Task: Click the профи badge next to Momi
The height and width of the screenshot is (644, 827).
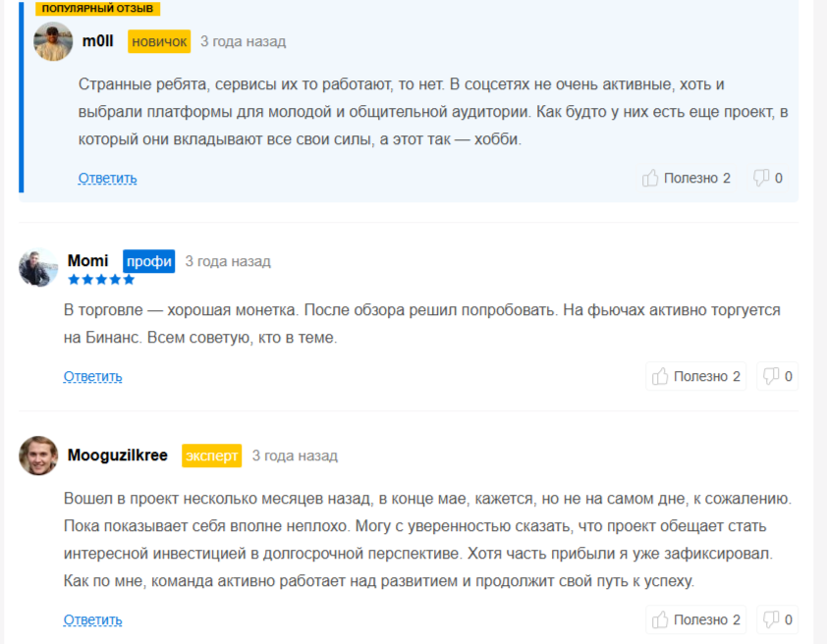Action: [x=149, y=261]
